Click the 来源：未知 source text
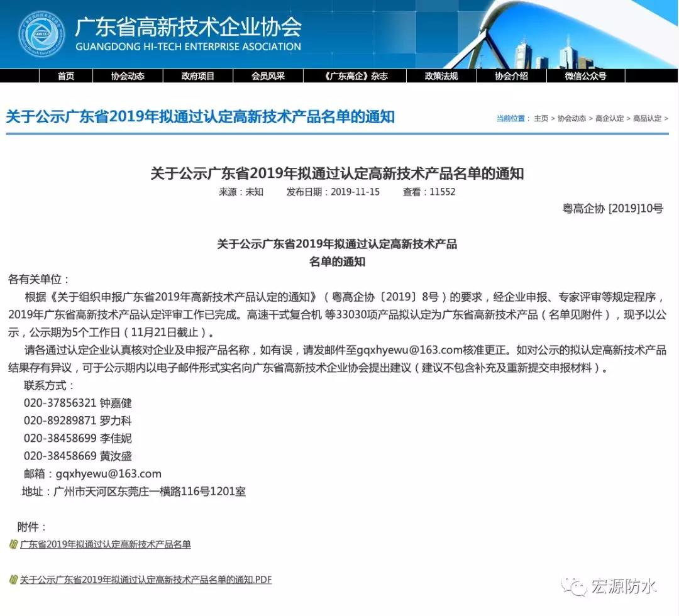This screenshot has height=616, width=679. click(x=241, y=192)
